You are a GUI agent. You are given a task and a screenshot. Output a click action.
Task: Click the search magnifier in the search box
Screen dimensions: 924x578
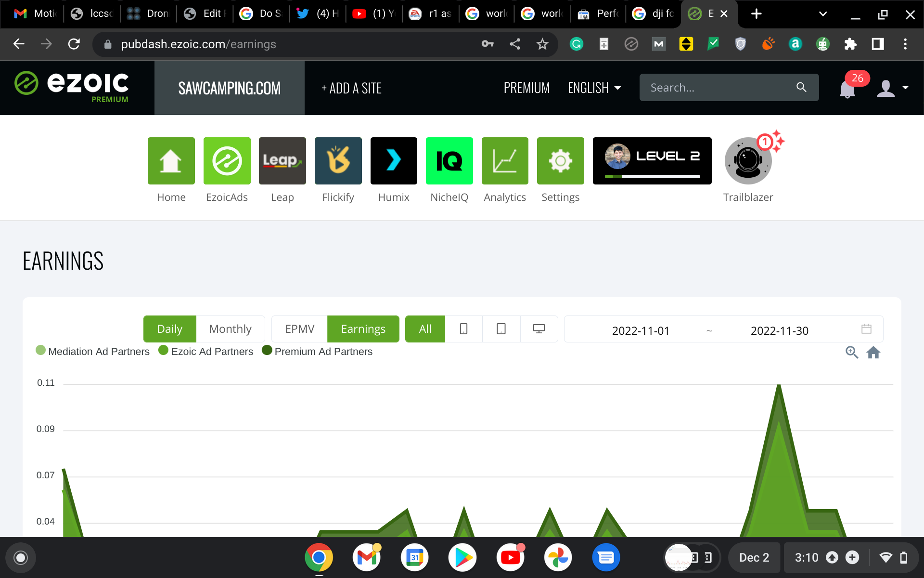801,87
